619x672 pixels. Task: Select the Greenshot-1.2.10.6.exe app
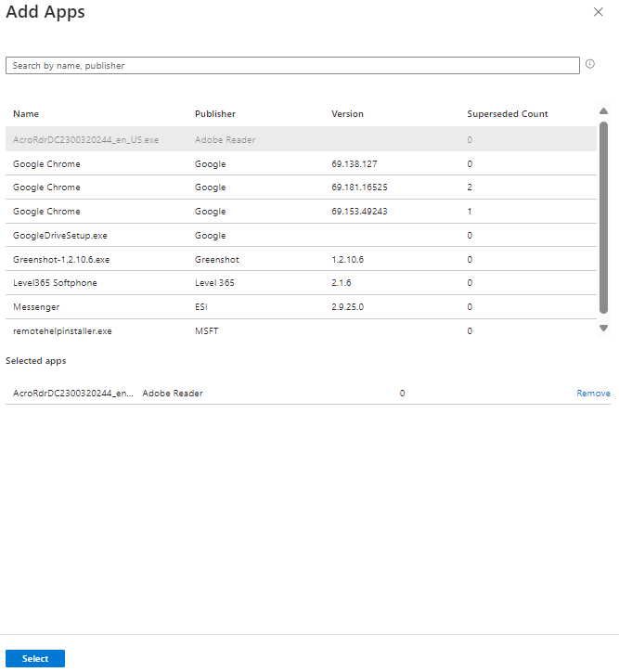[x=63, y=260]
